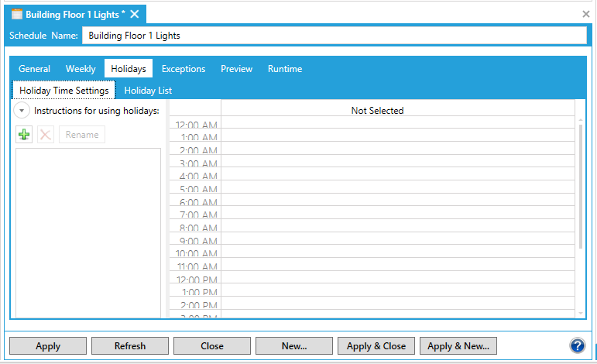Click the Apply & Close button
597x364 pixels.
pyautogui.click(x=376, y=346)
